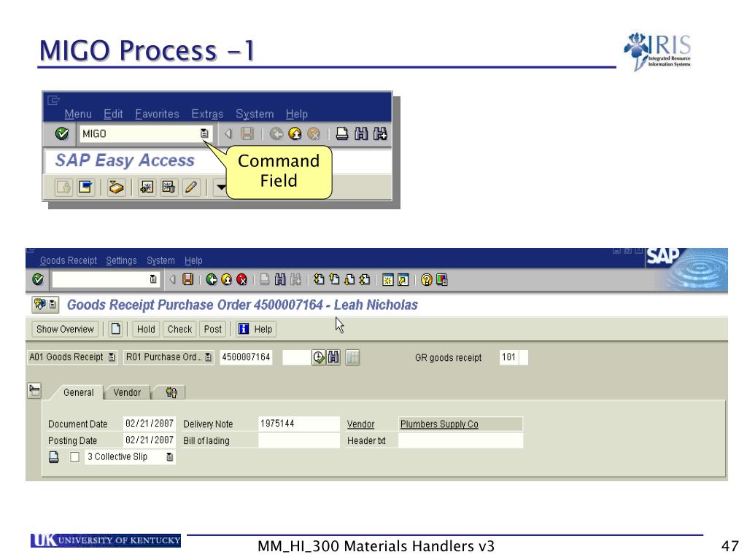Open the Plumbers Supply Co vendor link
Image resolution: width=747 pixels, height=560 pixels.
pyautogui.click(x=439, y=424)
